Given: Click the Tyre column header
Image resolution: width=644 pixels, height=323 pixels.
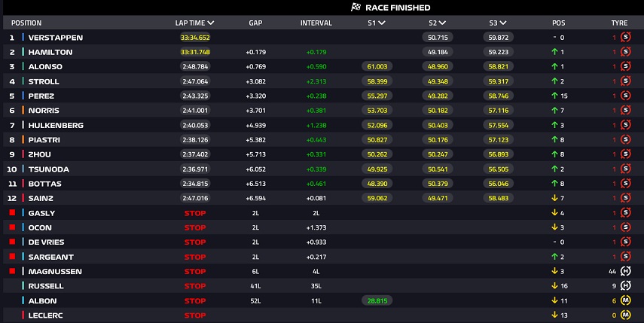Looking at the screenshot, I should pyautogui.click(x=619, y=23).
